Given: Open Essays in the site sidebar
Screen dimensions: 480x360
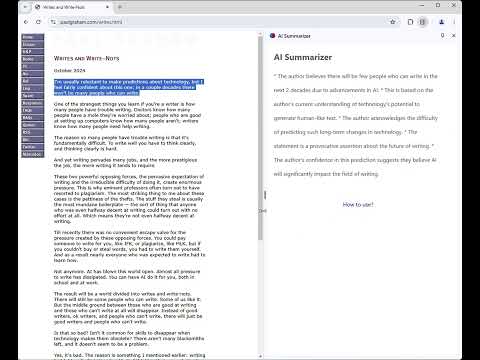Looking at the screenshot, I should pyautogui.click(x=33, y=44).
